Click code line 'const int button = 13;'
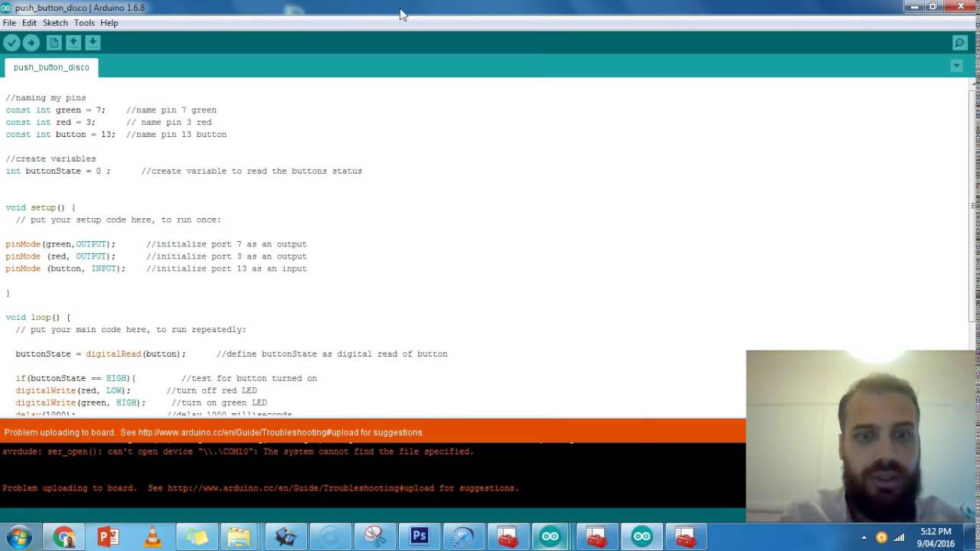The image size is (980, 551). tap(60, 135)
